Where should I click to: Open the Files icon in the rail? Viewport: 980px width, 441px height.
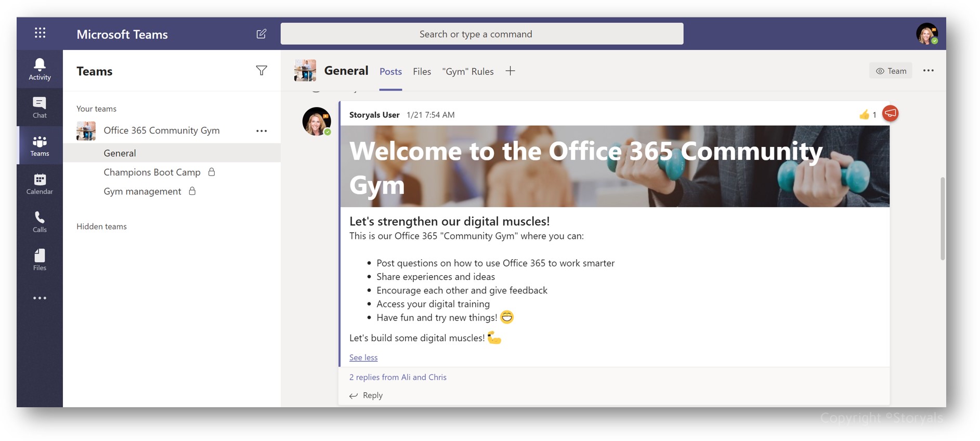pos(40,260)
